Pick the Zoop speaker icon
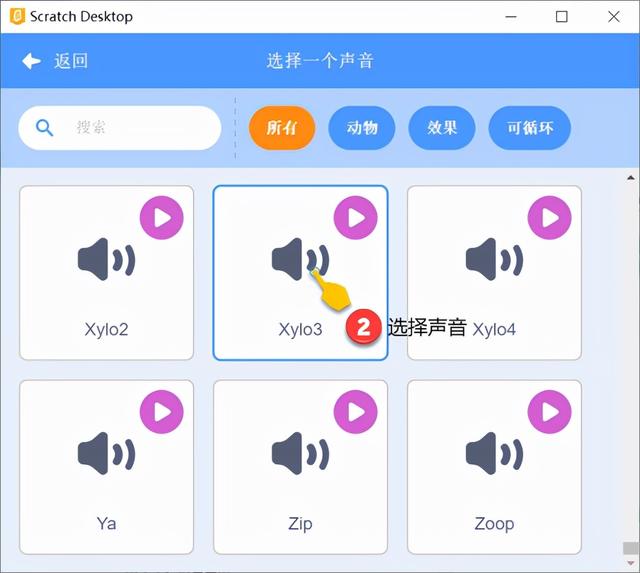Screen dimensions: 640x573 click(x=494, y=454)
